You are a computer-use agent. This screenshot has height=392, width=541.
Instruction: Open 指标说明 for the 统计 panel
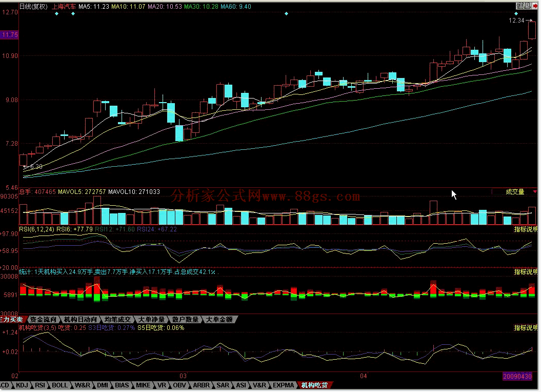click(526, 272)
